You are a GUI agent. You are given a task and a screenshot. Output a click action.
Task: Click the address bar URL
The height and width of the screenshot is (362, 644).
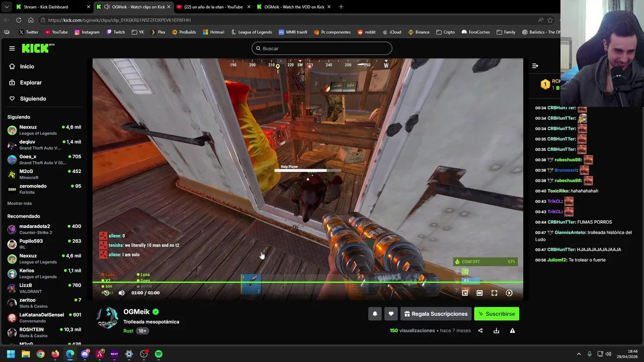coord(119,20)
